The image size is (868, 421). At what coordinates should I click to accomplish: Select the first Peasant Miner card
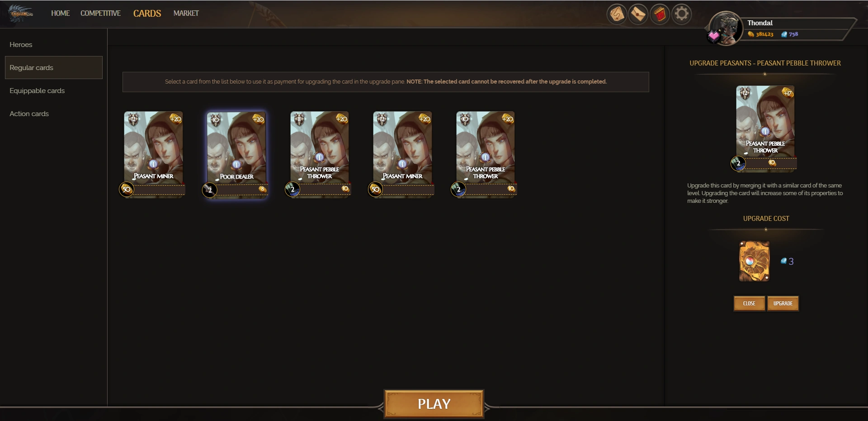pos(153,154)
